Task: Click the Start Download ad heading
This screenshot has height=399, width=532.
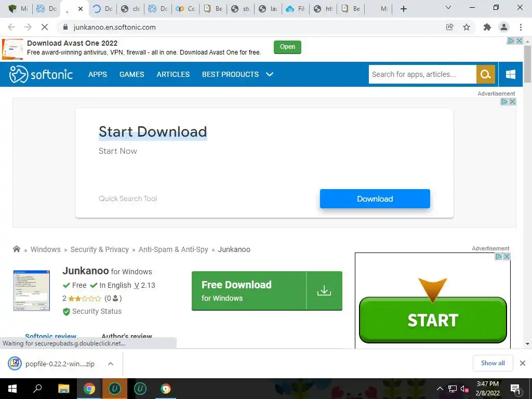Action: (153, 131)
